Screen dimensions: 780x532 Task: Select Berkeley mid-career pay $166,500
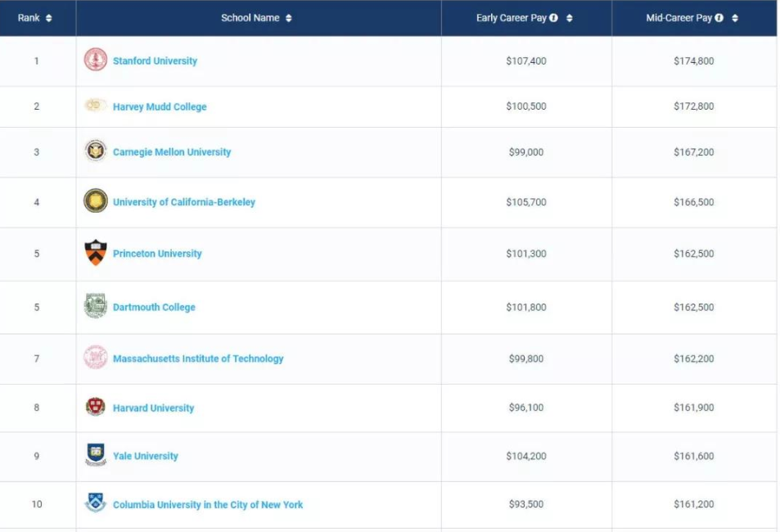pyautogui.click(x=693, y=202)
